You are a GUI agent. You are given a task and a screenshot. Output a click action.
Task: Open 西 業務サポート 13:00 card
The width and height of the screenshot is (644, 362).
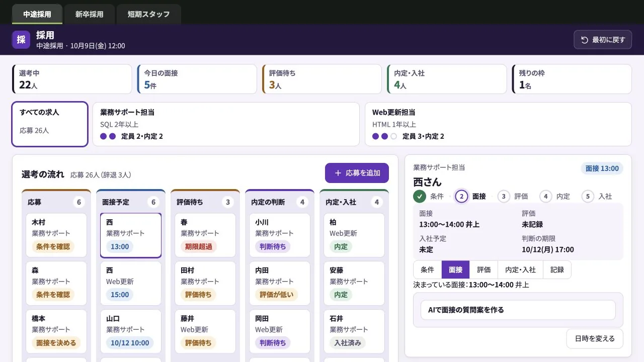pos(131,235)
